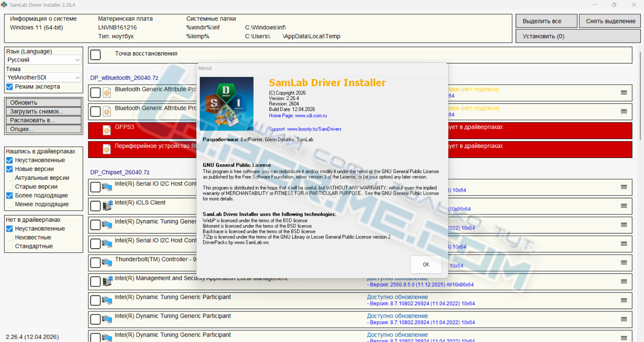Click the GFPS3 driver row name
Viewport: 644px width, 342px height.
pos(125,127)
